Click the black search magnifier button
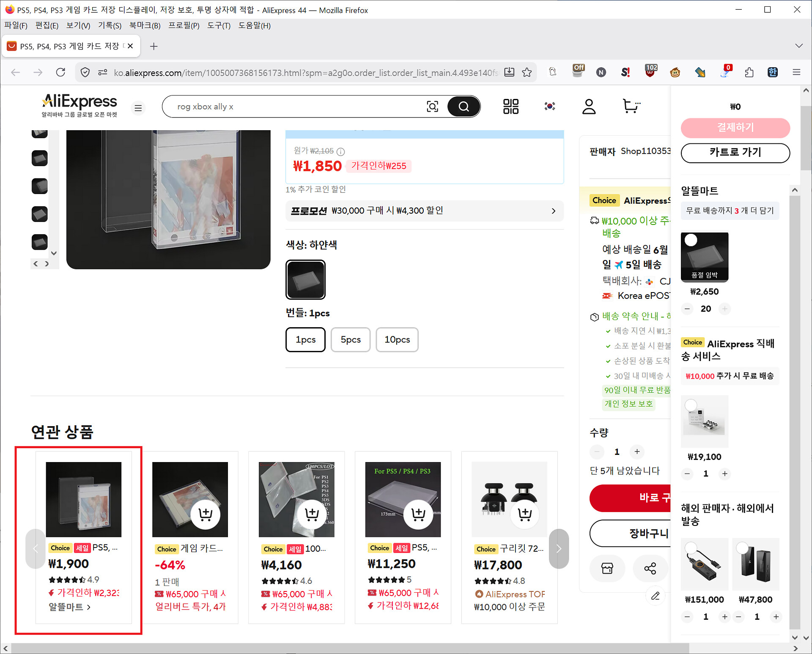 point(464,107)
